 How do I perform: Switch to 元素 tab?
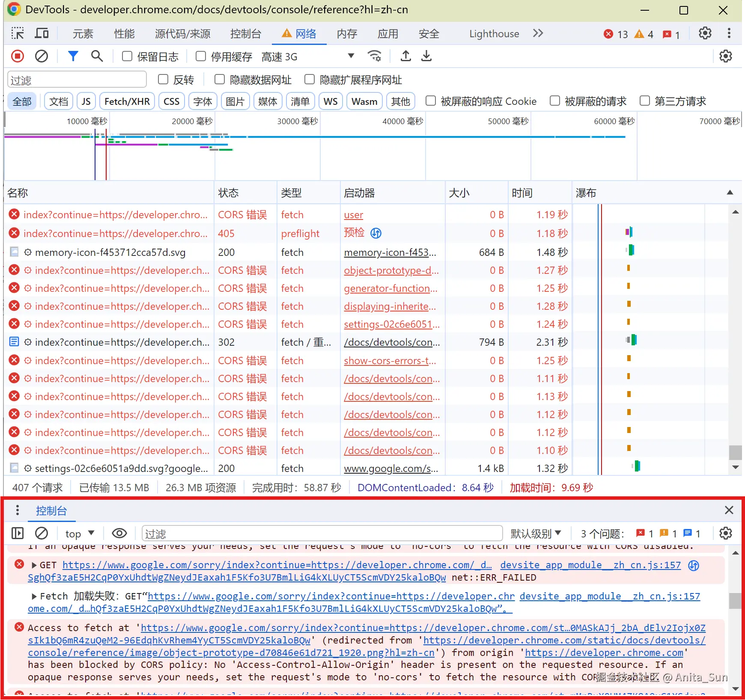click(83, 34)
